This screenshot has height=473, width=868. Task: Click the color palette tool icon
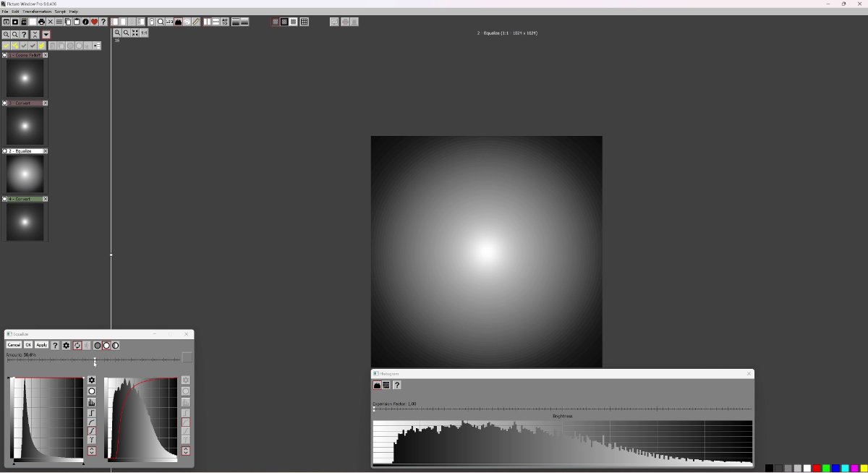pyautogui.click(x=187, y=22)
